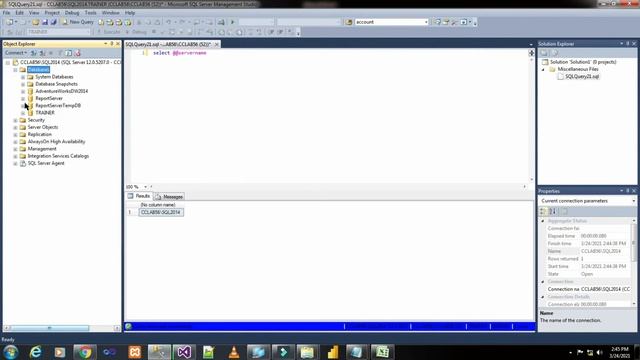Expand ReportServer database node
This screenshot has width=640, height=360.
[x=23, y=98]
